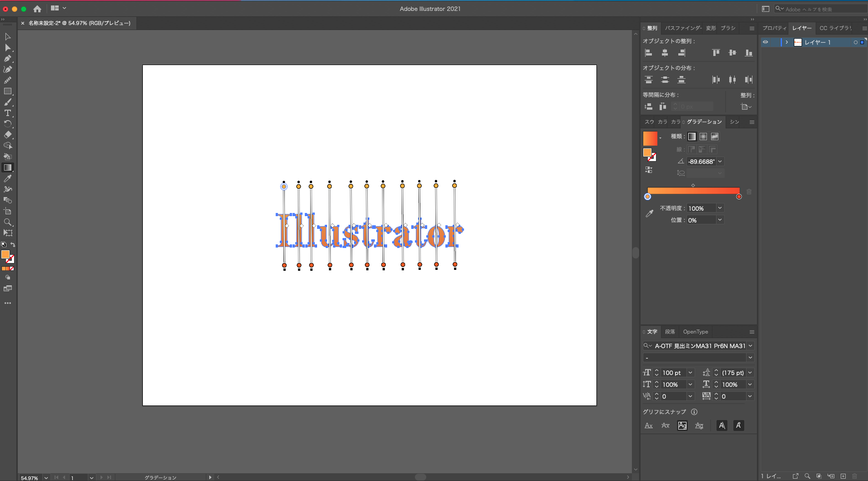Image resolution: width=868 pixels, height=481 pixels.
Task: Select the Rectangle tool
Action: coord(8,91)
